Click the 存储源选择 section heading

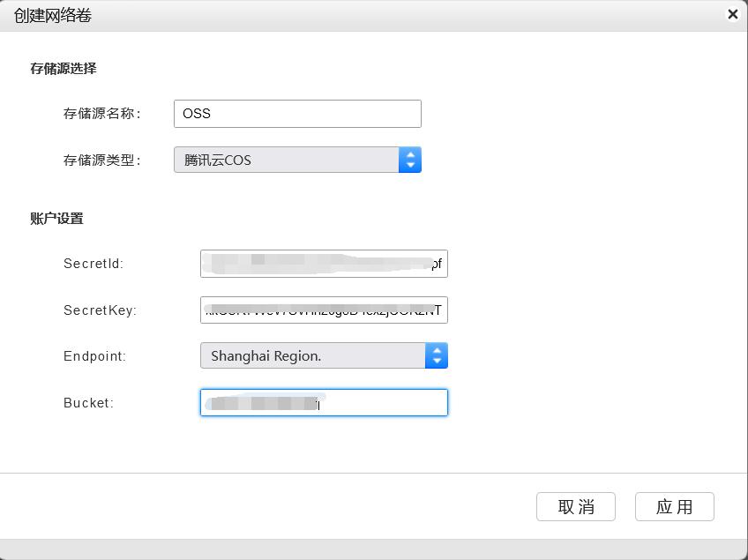click(x=64, y=68)
